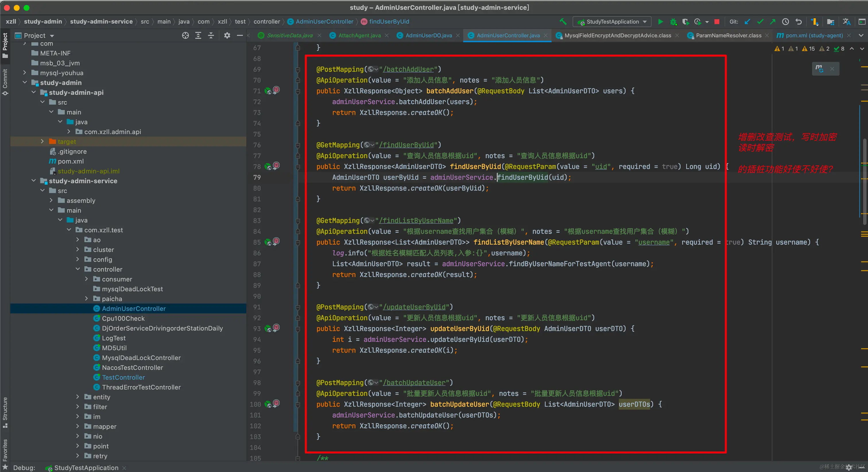Image resolution: width=868 pixels, height=472 pixels.
Task: Click the gutter bean icon on line 71
Action: pyautogui.click(x=268, y=91)
